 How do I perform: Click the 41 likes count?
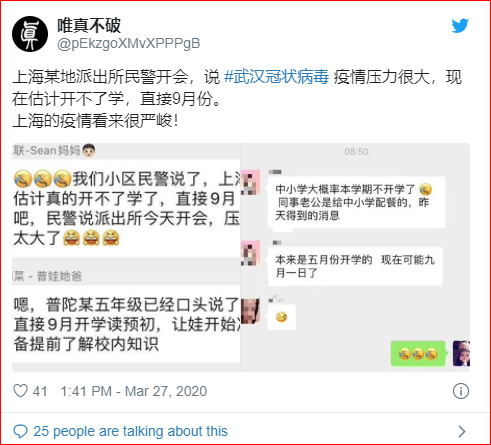40,391
